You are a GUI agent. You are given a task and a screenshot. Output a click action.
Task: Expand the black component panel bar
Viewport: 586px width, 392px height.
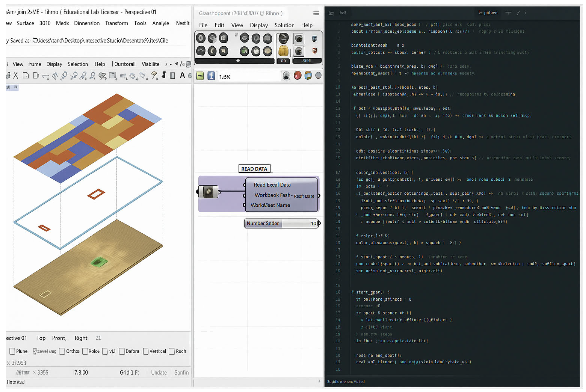238,60
